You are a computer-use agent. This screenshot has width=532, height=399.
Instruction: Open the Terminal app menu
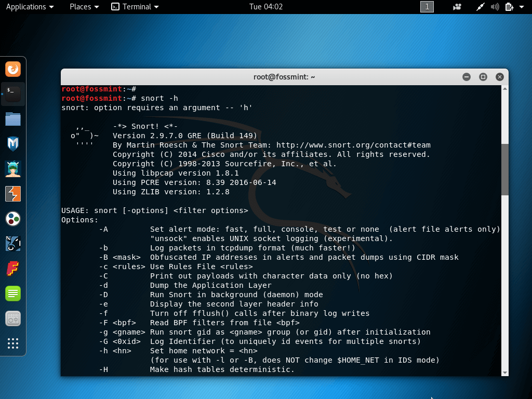[135, 7]
